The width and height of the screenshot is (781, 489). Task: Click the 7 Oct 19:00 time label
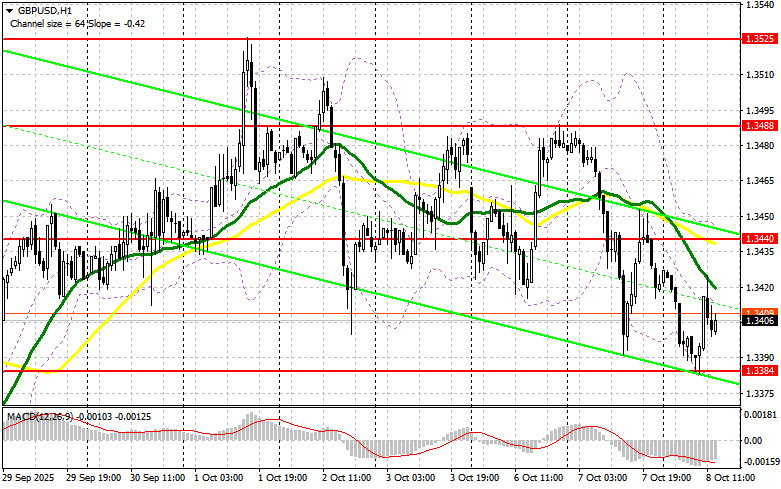click(x=667, y=478)
